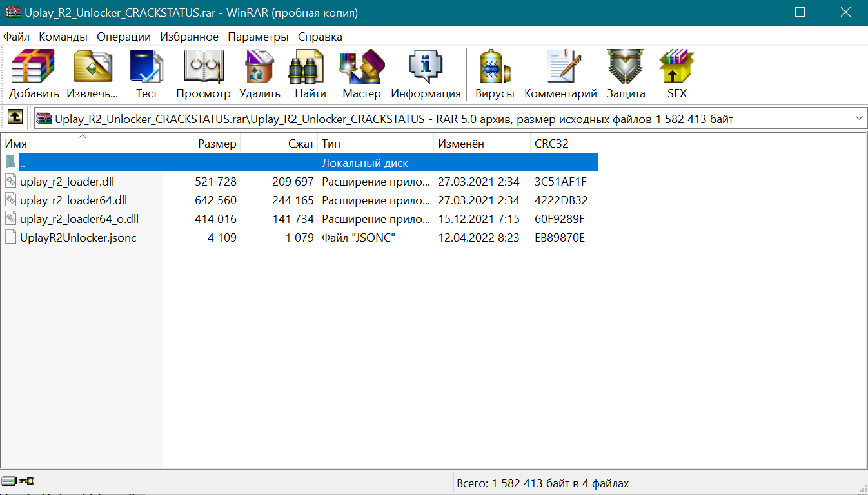Click the Локальный диск type cell
The height and width of the screenshot is (495, 868).
[x=365, y=163]
